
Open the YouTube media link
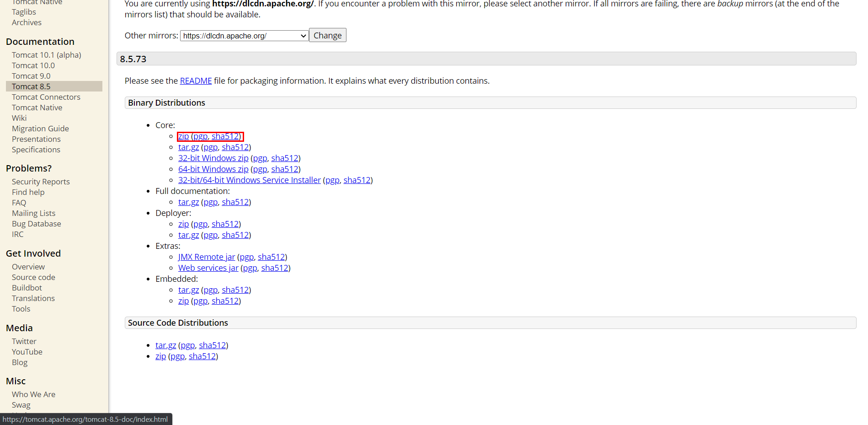coord(27,352)
